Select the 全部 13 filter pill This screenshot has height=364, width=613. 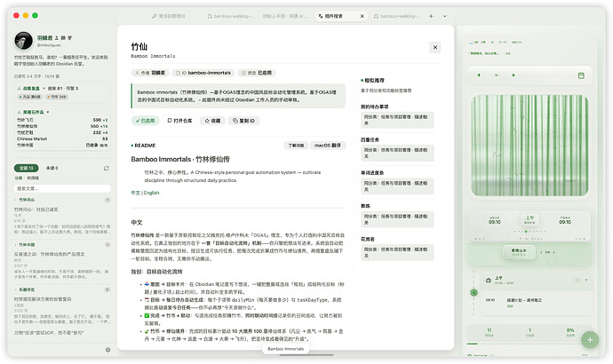26,168
